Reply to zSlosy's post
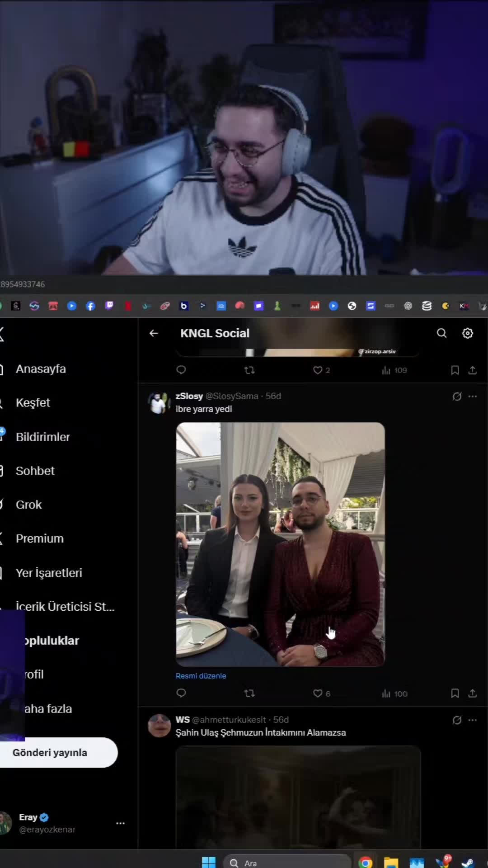The image size is (488, 868). [x=181, y=693]
